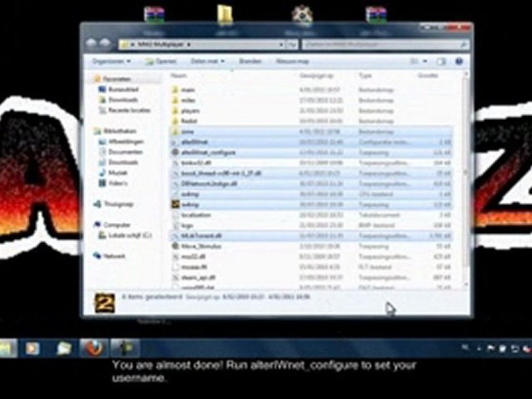Select the iw4mp application icon
532x399 pixels.
[x=175, y=204]
